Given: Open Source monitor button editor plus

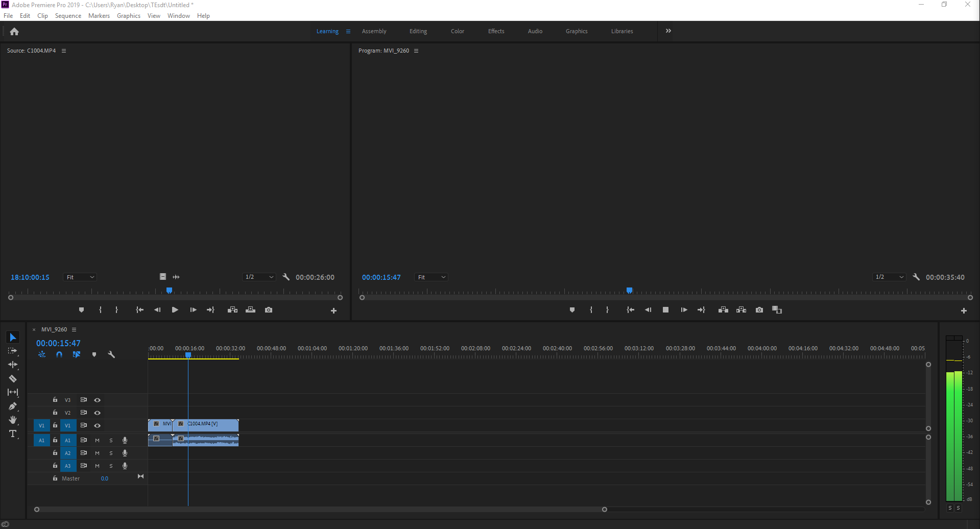Looking at the screenshot, I should click(x=333, y=310).
